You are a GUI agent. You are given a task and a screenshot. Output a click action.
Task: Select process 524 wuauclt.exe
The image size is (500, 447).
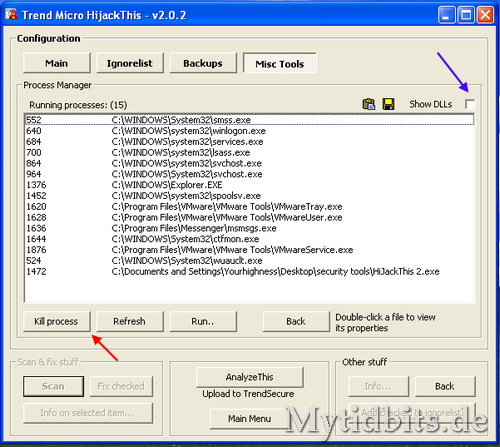point(250,261)
